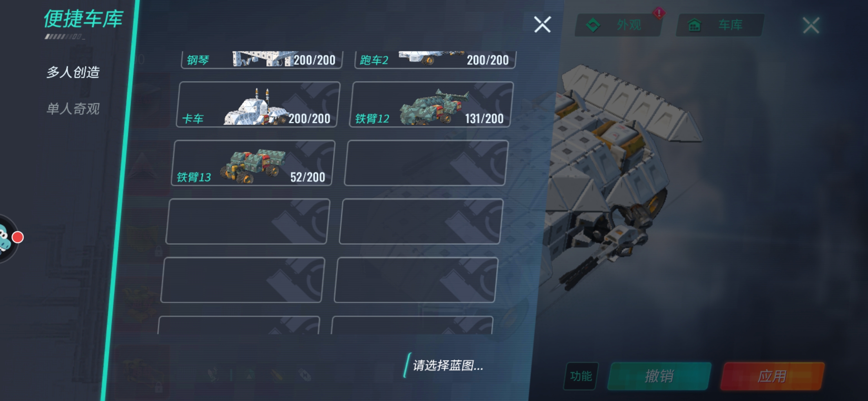Close the 便捷车库 garage panel
This screenshot has width=868, height=401.
click(x=542, y=25)
